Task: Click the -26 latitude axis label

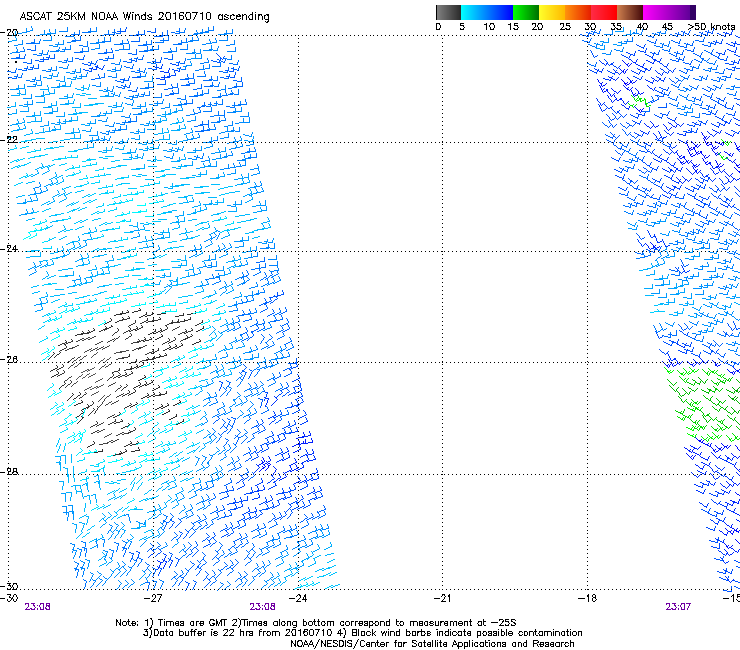Action: [x=9, y=360]
